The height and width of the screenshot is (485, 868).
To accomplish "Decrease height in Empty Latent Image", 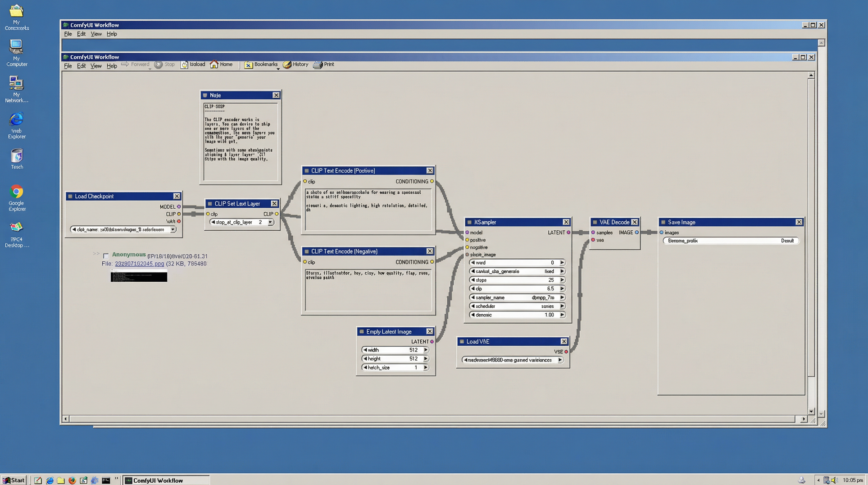I will [x=365, y=359].
